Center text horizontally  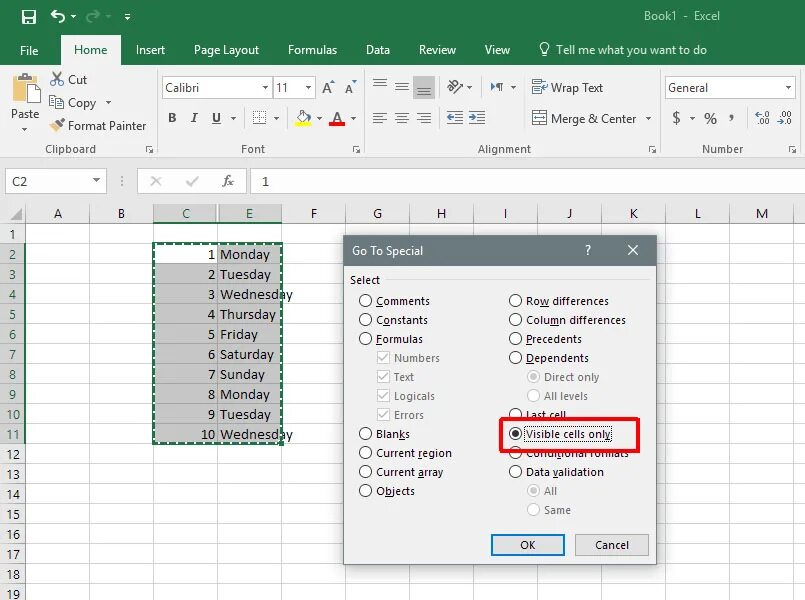[402, 118]
